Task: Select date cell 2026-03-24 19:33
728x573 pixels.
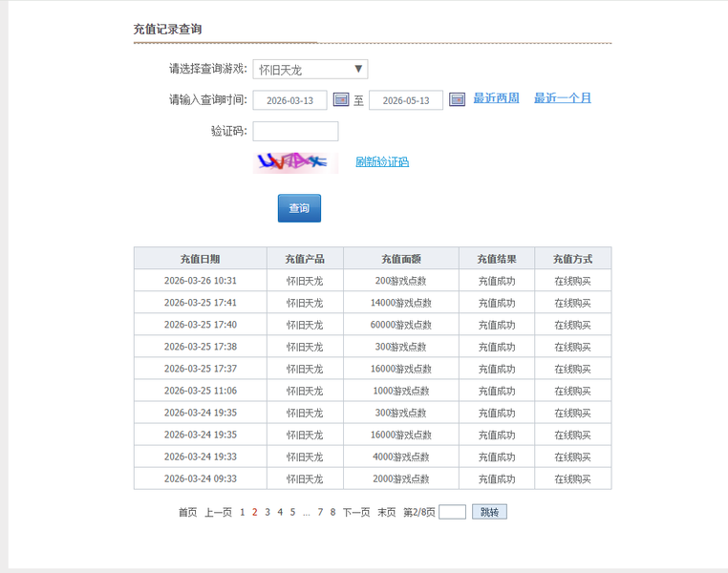Action: point(200,457)
